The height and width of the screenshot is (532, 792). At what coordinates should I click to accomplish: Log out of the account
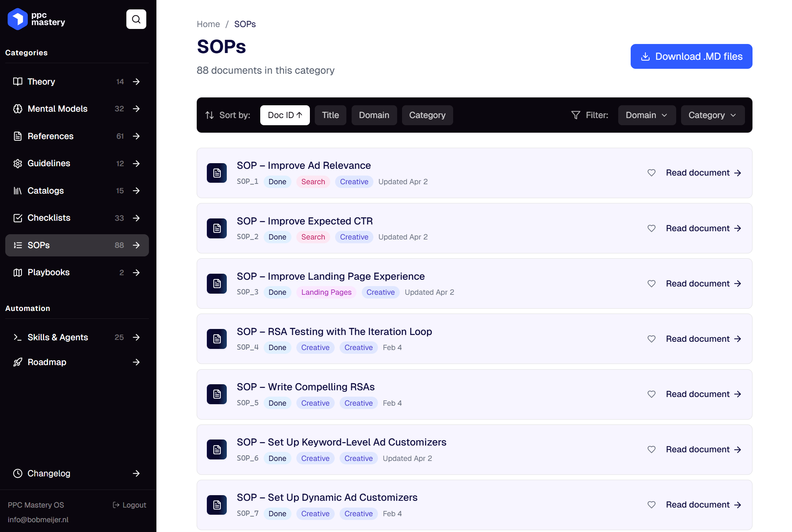pyautogui.click(x=129, y=505)
